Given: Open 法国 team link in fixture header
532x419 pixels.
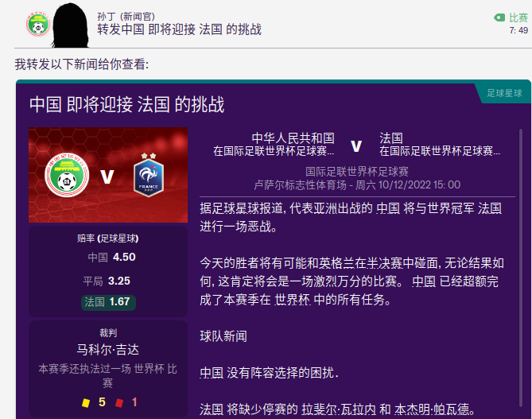Looking at the screenshot, I should pos(391,138).
